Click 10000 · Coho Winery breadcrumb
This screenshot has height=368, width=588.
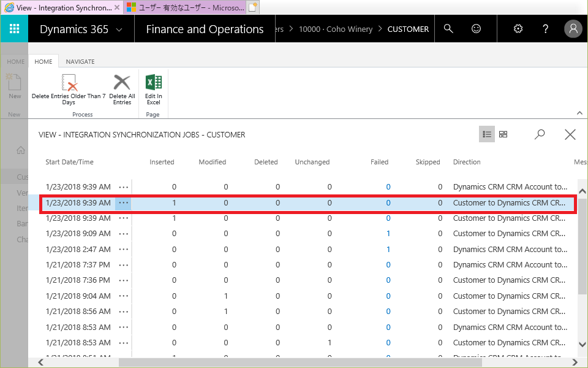pos(336,29)
